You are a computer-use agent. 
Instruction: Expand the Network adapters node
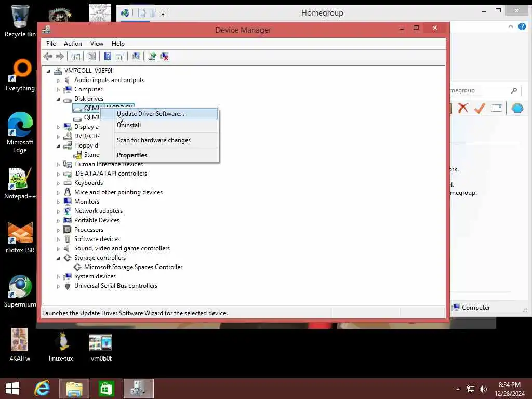point(58,211)
